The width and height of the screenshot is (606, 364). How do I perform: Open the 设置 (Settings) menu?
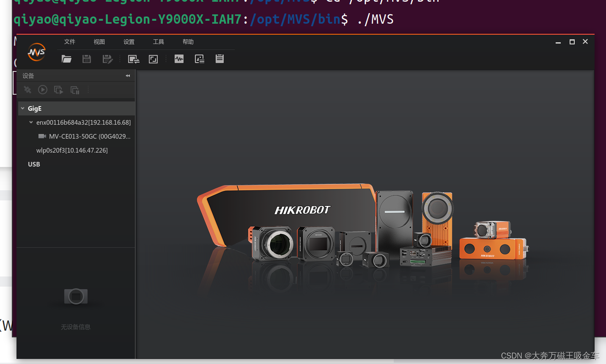(129, 42)
